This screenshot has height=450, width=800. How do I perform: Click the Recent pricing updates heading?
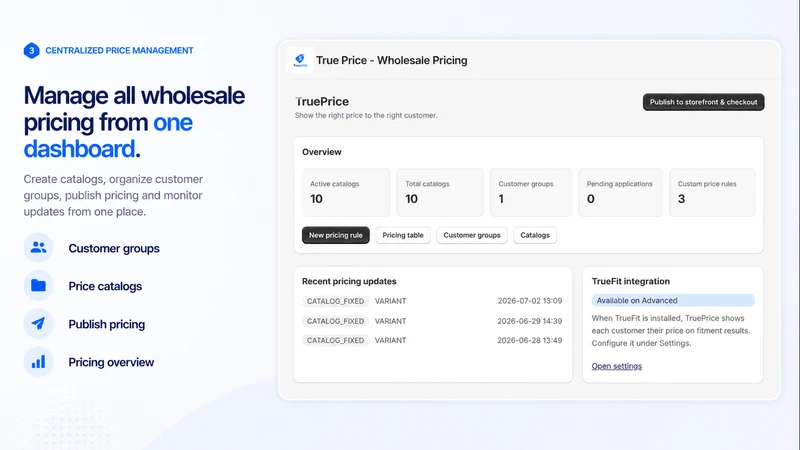coord(349,281)
